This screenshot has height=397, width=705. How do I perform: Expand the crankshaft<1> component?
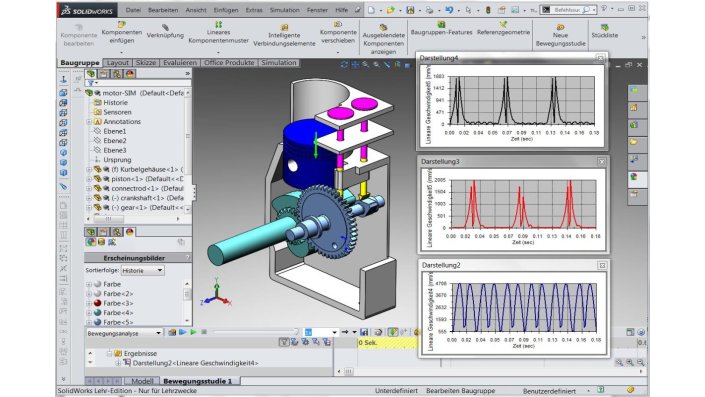pyautogui.click(x=89, y=198)
